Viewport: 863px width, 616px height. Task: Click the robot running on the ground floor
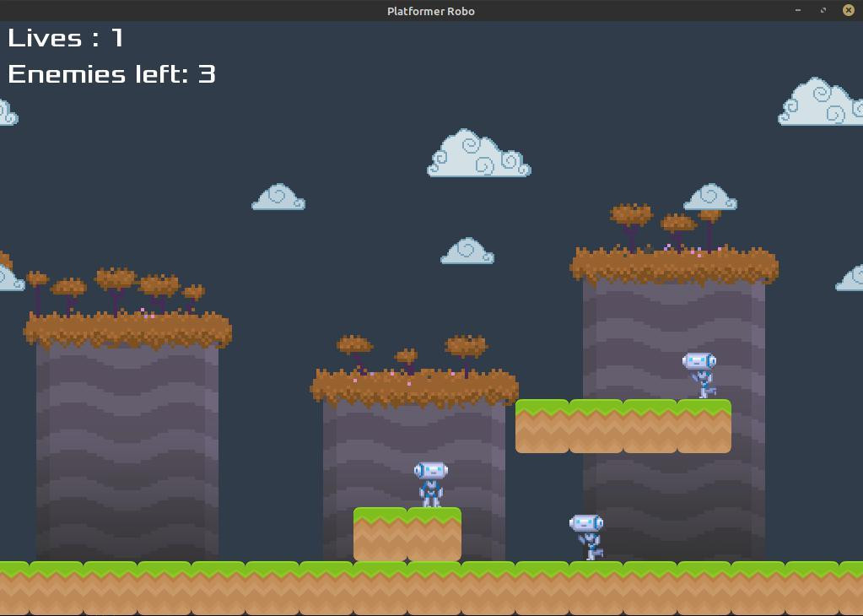click(586, 538)
